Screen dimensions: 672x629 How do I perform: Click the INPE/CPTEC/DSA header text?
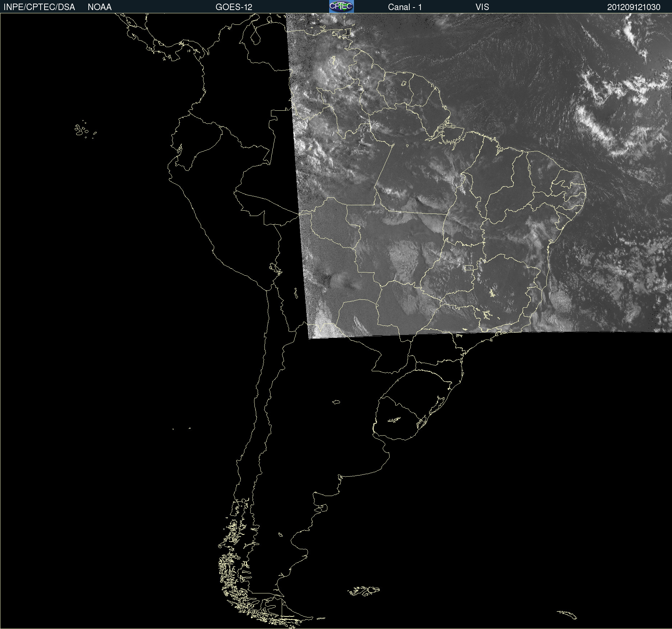(39, 7)
